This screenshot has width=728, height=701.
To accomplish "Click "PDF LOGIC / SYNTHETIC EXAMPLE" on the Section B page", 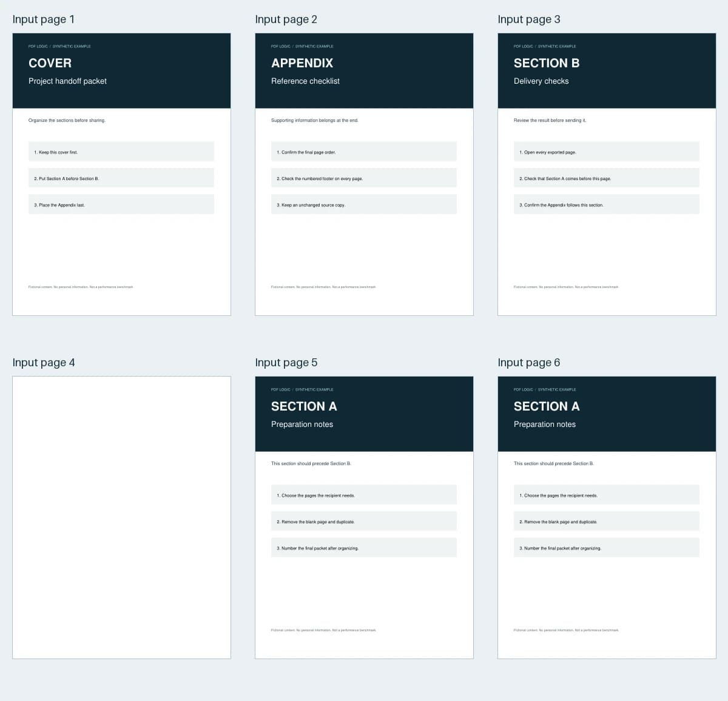I will (545, 46).
